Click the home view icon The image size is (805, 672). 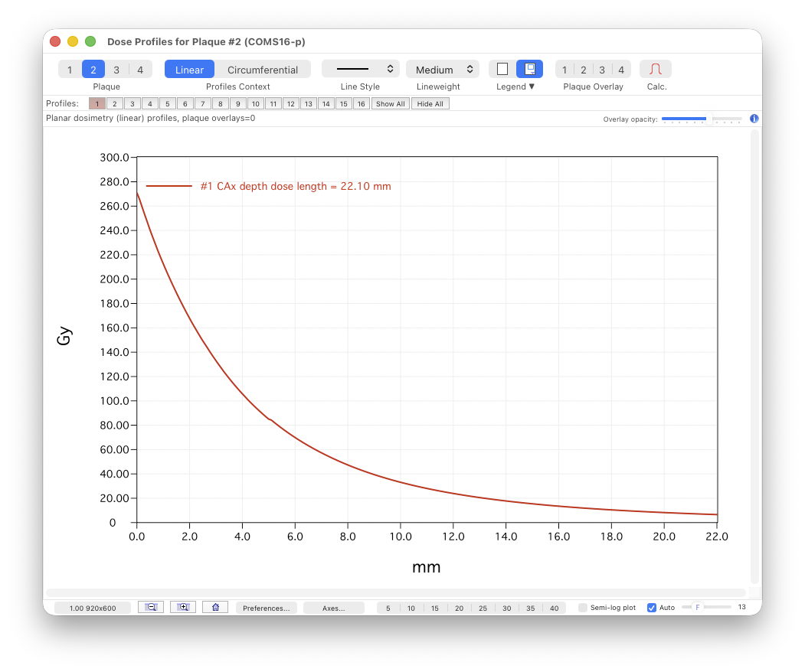click(x=215, y=606)
